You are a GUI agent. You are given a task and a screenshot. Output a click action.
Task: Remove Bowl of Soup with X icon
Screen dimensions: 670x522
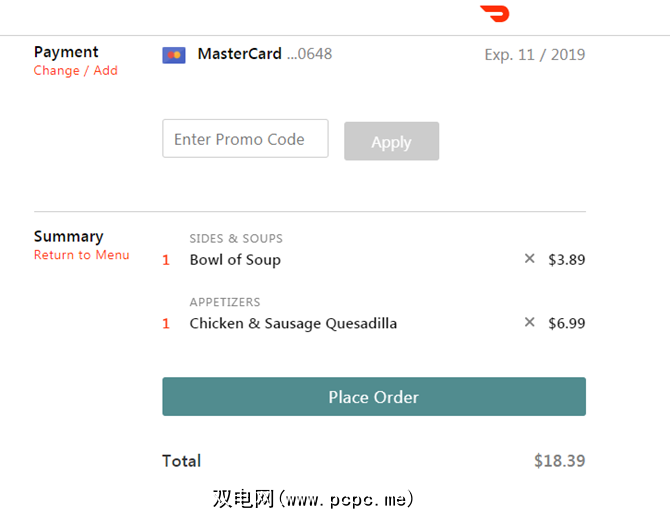tap(530, 259)
